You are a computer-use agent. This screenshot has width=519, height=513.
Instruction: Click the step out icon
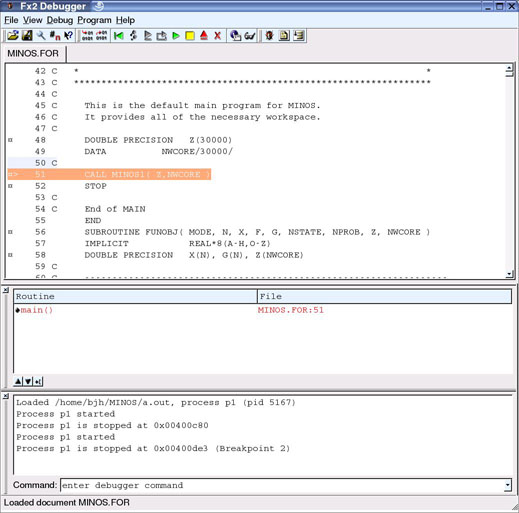click(x=162, y=35)
